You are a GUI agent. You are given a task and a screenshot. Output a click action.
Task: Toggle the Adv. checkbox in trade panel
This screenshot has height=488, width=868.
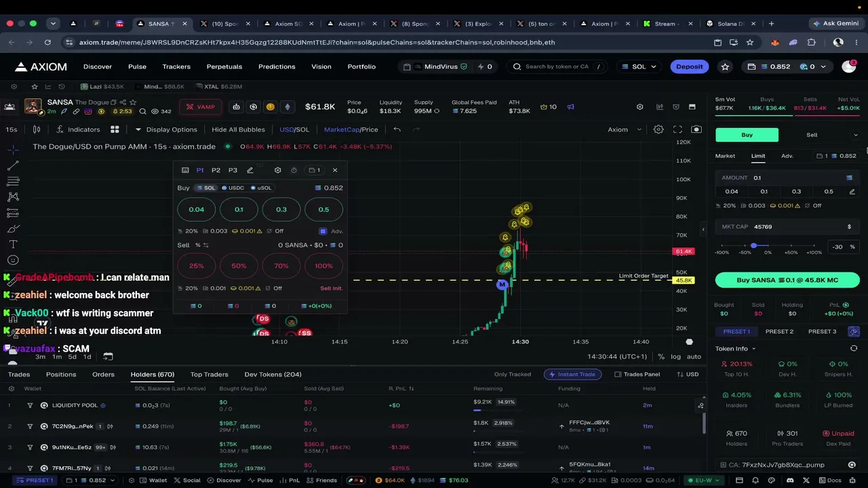click(x=323, y=231)
